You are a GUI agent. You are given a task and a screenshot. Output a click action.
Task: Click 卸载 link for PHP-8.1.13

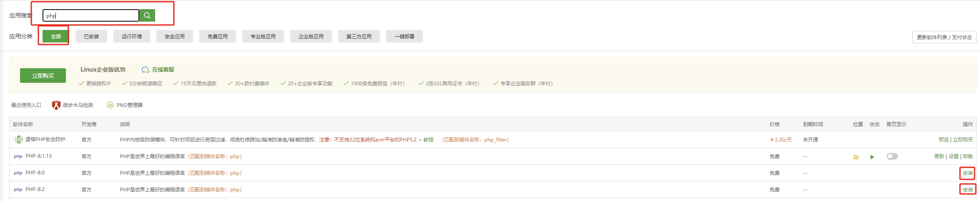pyautogui.click(x=968, y=156)
